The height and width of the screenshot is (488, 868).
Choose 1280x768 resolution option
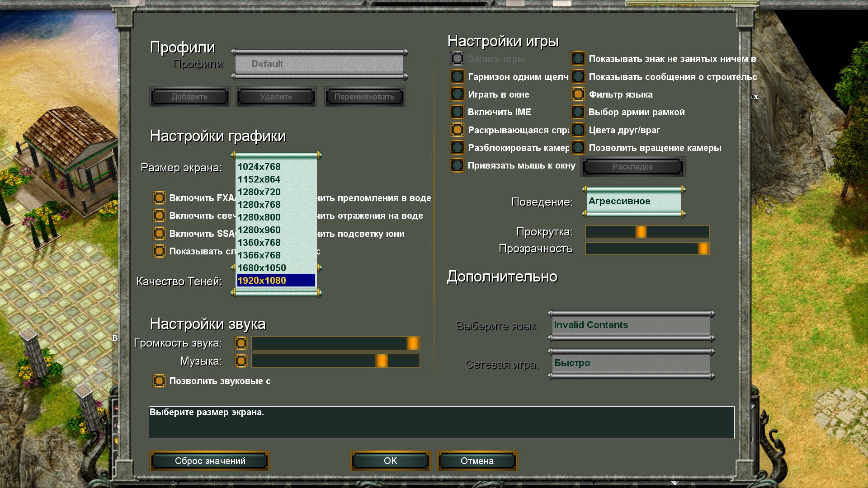click(x=276, y=205)
